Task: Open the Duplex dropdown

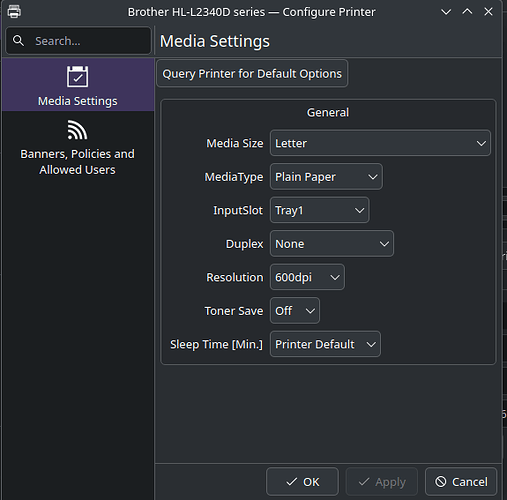Action: tap(332, 244)
